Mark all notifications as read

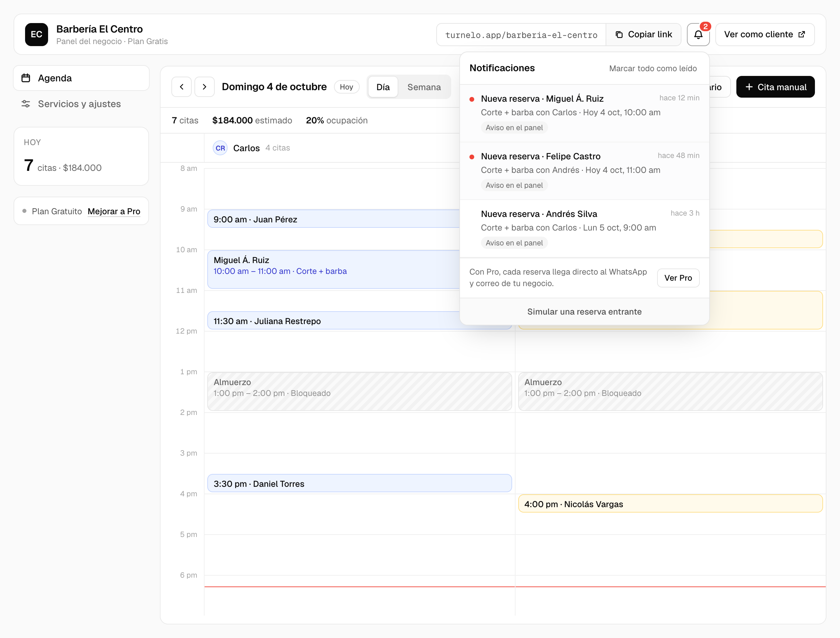click(x=653, y=68)
